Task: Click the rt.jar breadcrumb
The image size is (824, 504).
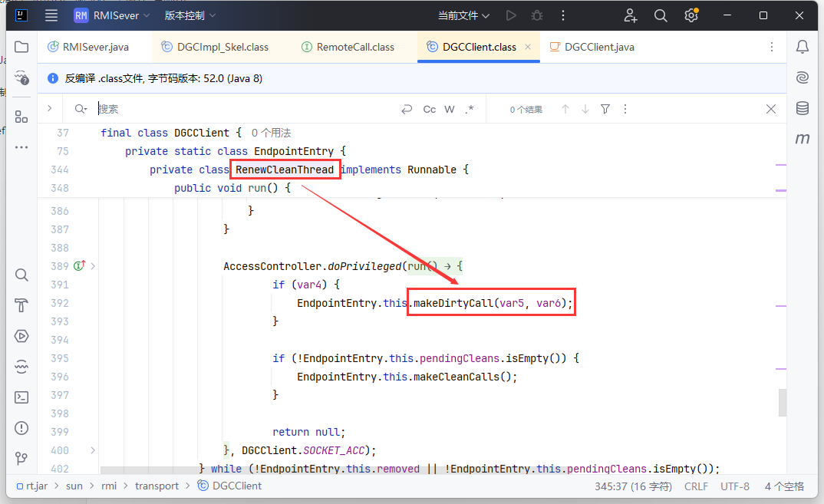Action: click(x=36, y=486)
